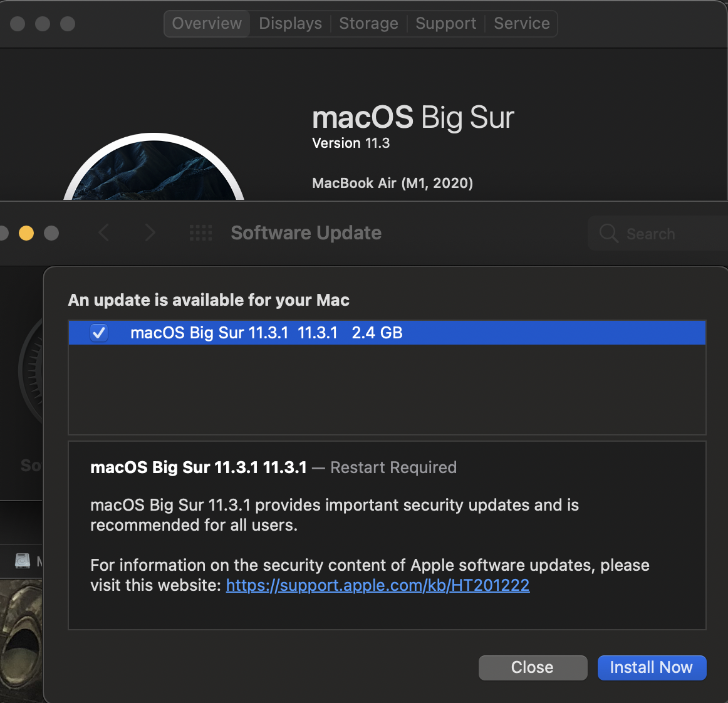Click the 2.4 GB size value

pos(377,333)
